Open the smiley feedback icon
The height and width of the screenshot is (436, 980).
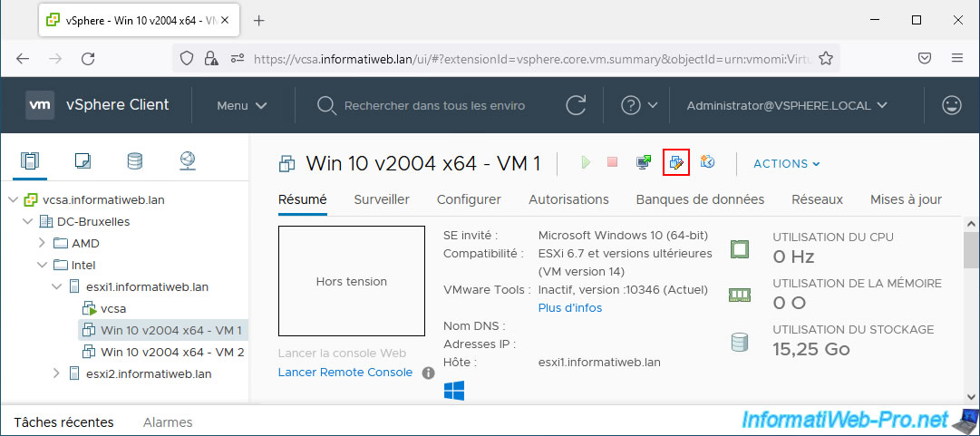(x=951, y=105)
